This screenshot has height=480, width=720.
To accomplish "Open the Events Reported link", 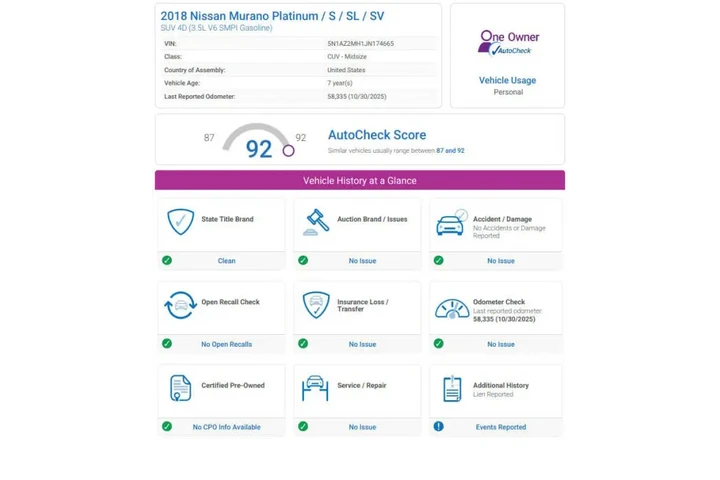I will pyautogui.click(x=500, y=427).
